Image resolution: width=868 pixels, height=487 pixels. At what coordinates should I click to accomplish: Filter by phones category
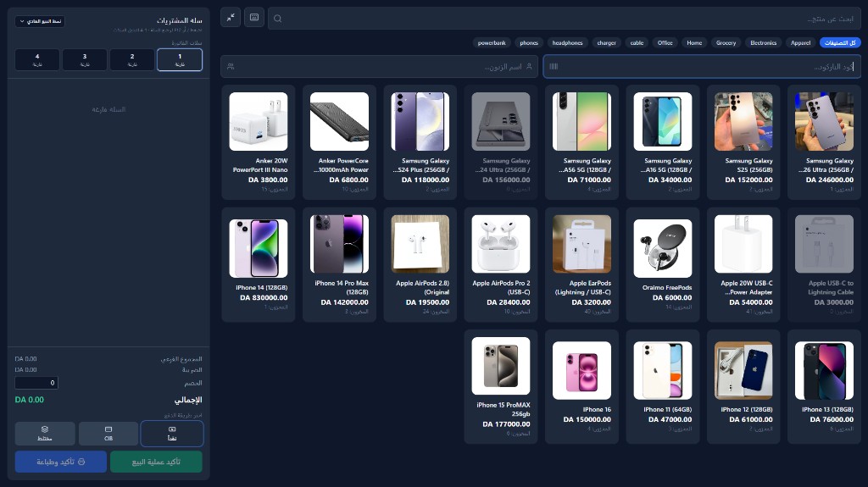(x=529, y=42)
